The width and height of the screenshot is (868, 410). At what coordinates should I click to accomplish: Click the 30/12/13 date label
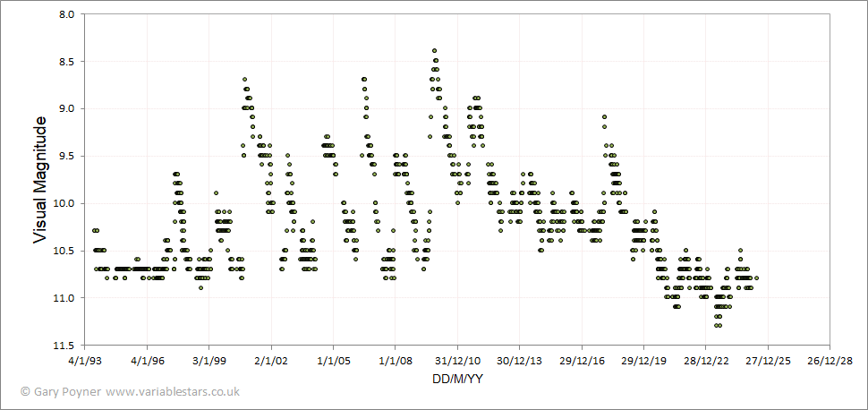click(519, 362)
